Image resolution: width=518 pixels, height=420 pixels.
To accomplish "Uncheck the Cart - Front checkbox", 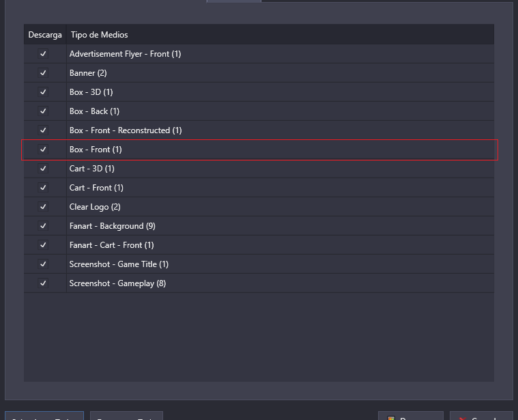I will 43,188.
